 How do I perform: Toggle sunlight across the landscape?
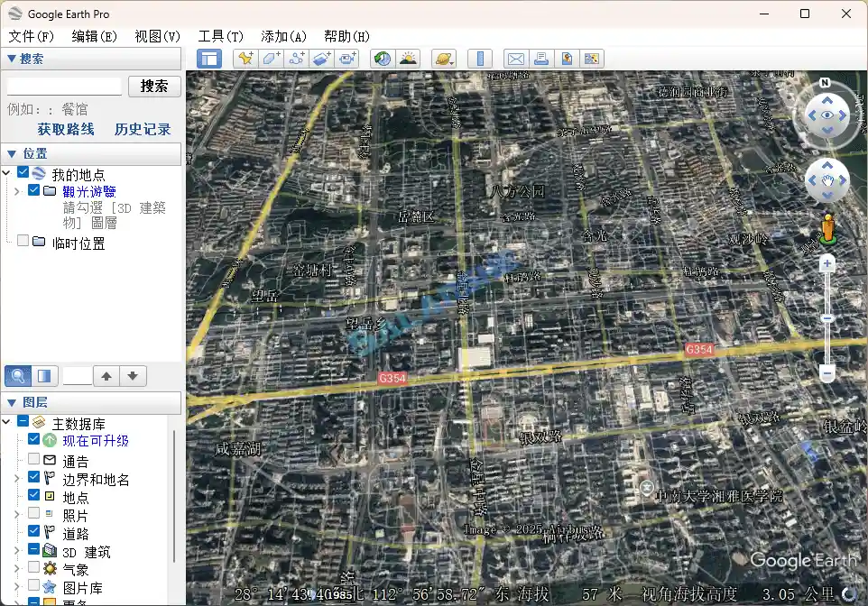click(409, 58)
